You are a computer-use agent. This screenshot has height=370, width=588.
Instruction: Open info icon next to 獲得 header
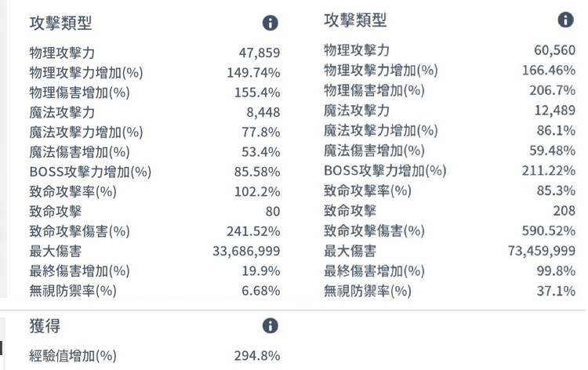click(x=270, y=326)
